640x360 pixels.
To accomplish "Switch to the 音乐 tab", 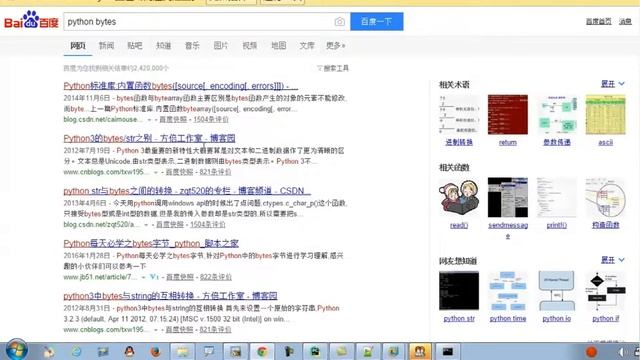I will click(x=192, y=46).
